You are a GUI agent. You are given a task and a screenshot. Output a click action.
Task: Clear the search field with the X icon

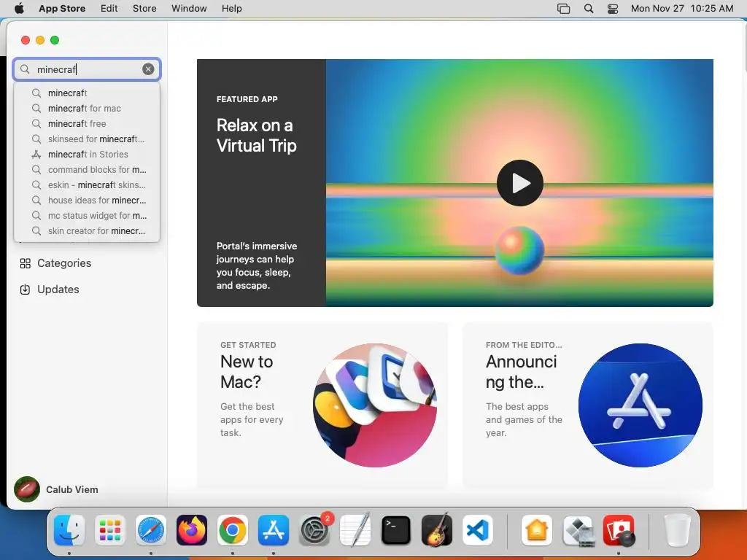coord(148,69)
